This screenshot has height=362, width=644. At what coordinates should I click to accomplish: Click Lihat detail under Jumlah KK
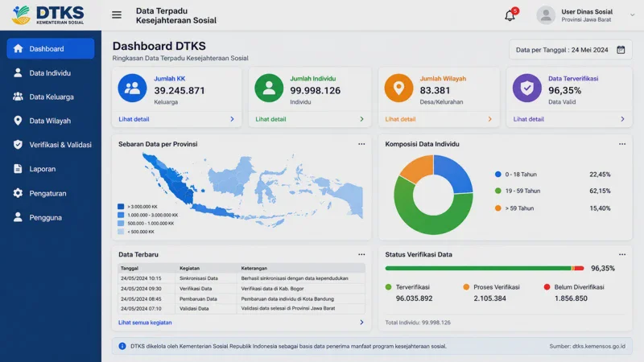[x=134, y=119]
